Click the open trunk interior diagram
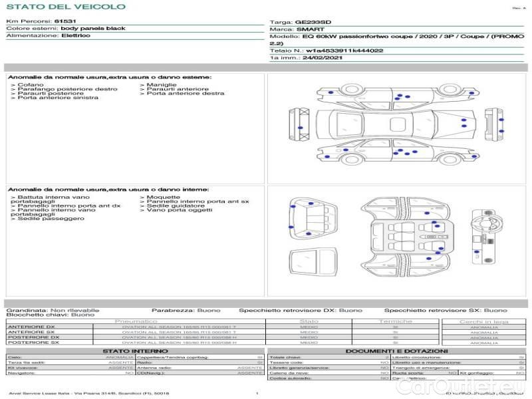Viewport: 532px width, 399px height. pyautogui.click(x=313, y=219)
